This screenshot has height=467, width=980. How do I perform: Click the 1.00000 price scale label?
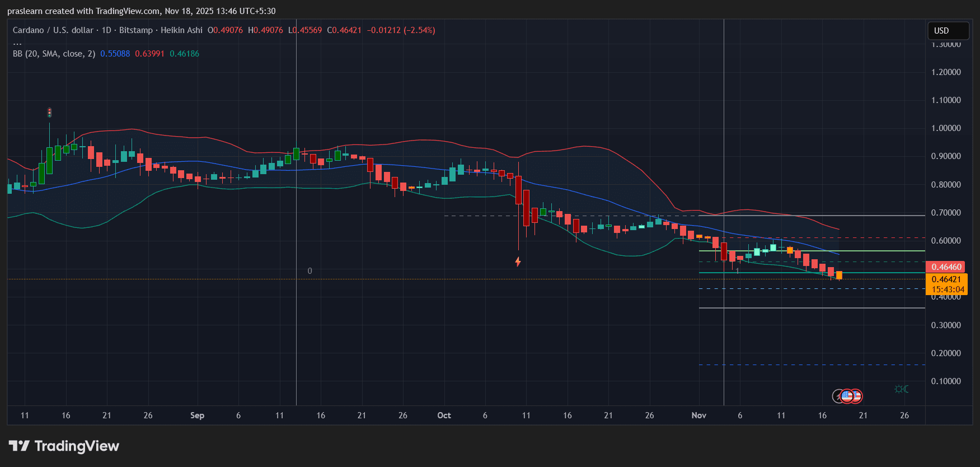pos(946,128)
